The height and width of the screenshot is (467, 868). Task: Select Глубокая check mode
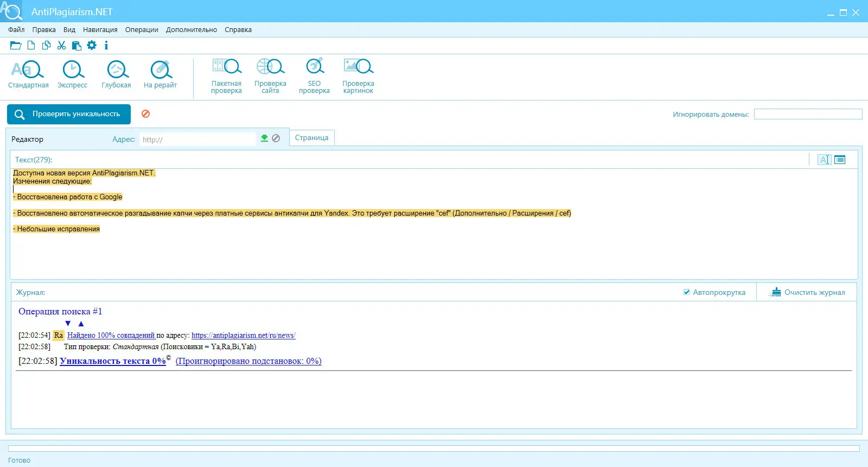pyautogui.click(x=116, y=74)
